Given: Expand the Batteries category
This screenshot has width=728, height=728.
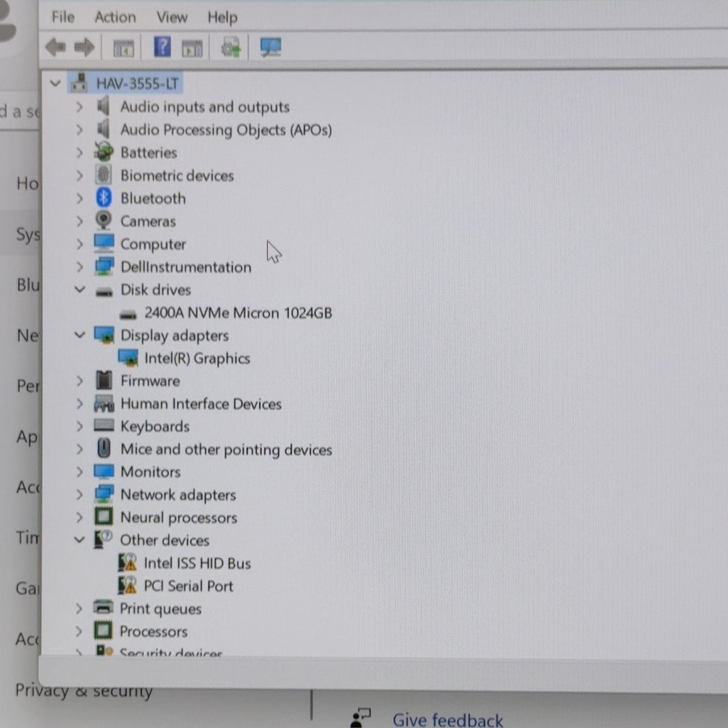Looking at the screenshot, I should pyautogui.click(x=79, y=152).
